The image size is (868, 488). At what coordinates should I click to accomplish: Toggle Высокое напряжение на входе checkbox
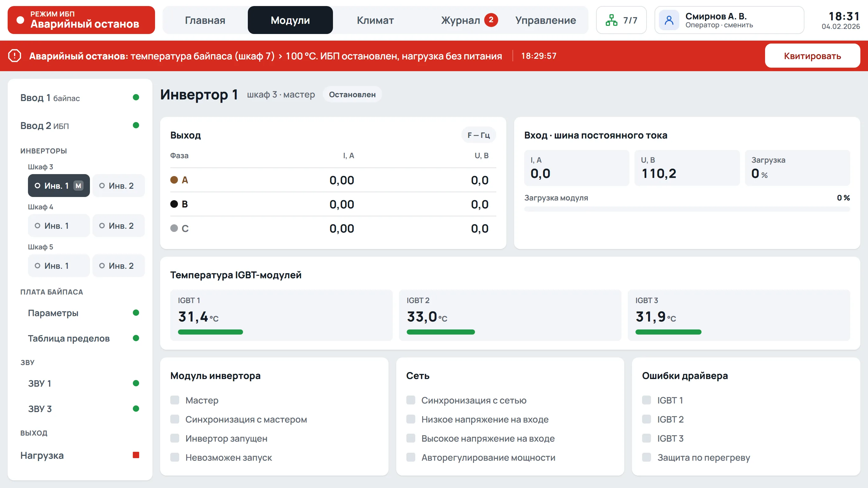coord(411,438)
